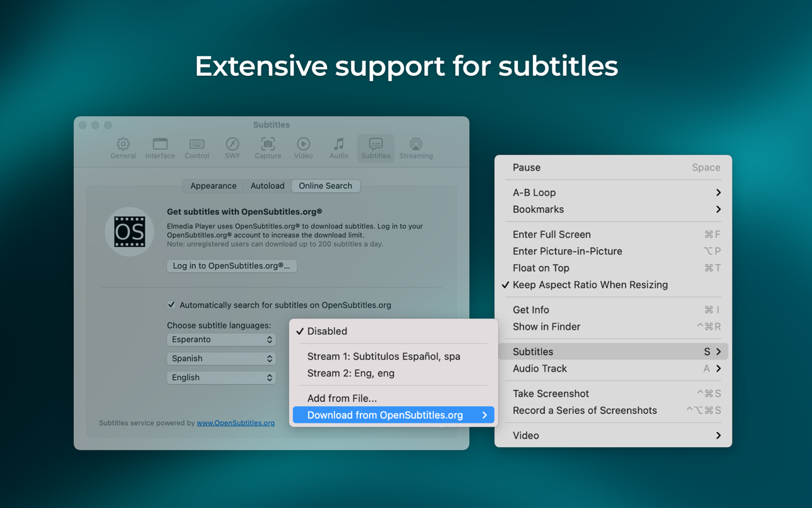This screenshot has width=812, height=508.
Task: Open the SWF settings pane
Action: click(x=232, y=148)
